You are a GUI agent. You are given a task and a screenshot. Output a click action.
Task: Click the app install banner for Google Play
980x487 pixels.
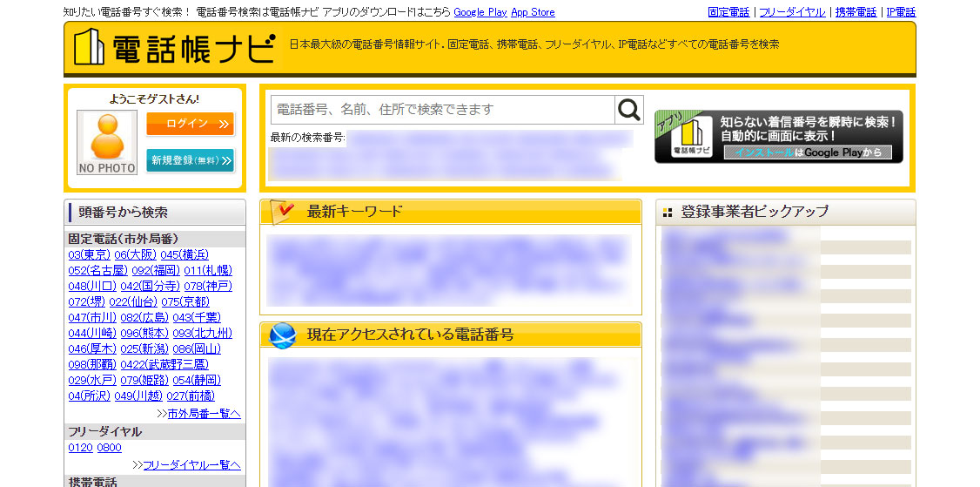(778, 137)
